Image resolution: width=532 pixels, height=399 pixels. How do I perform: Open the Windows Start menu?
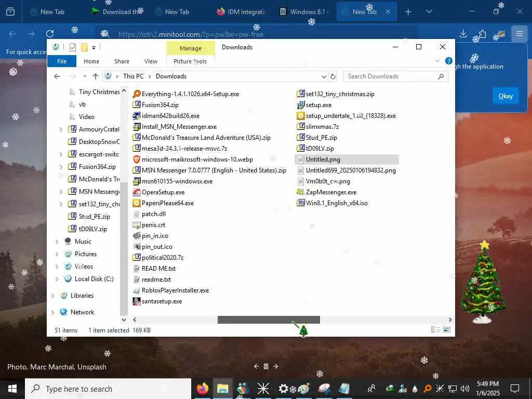(x=12, y=389)
